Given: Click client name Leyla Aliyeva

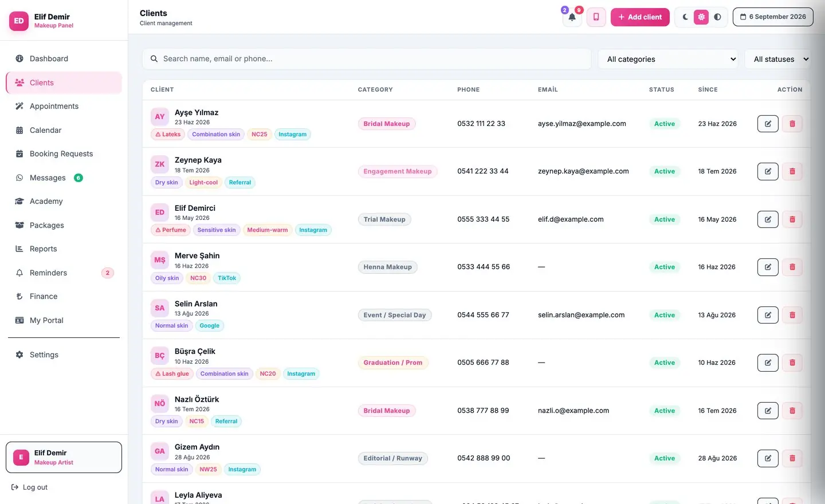Looking at the screenshot, I should [x=198, y=495].
